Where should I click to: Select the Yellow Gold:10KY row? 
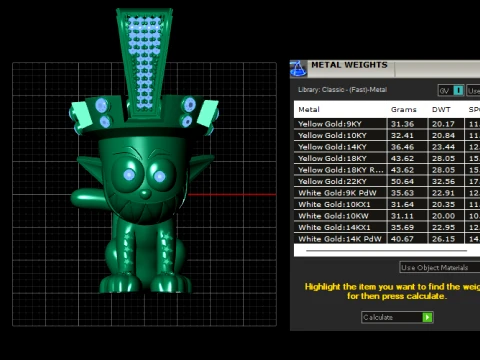click(x=387, y=135)
